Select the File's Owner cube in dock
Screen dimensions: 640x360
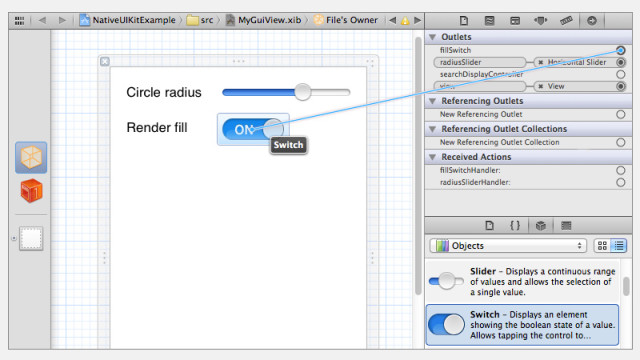click(31, 158)
